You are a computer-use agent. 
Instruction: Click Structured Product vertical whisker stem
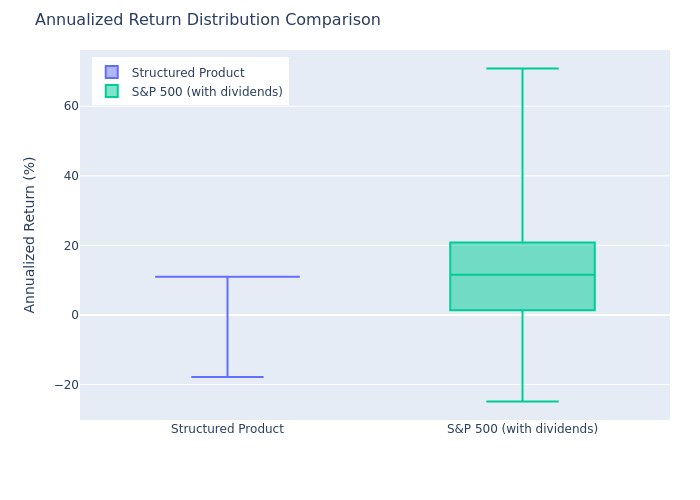point(228,327)
